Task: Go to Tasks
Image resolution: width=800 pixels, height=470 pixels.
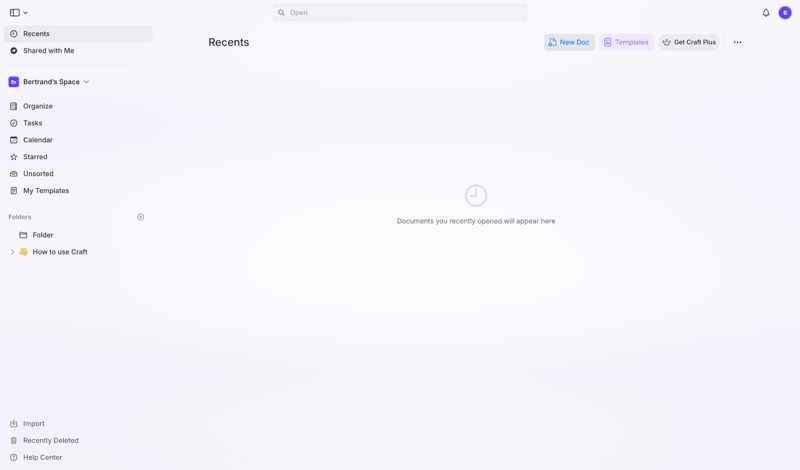Action: coord(33,123)
